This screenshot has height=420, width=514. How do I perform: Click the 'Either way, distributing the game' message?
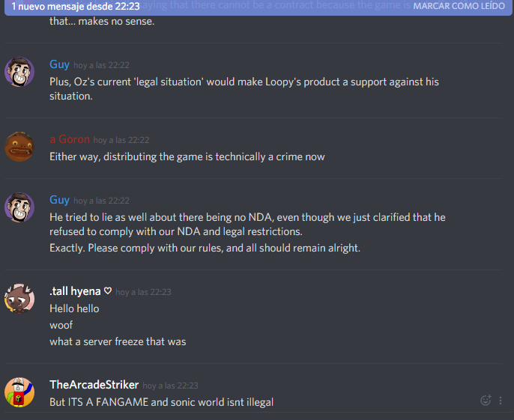click(x=187, y=156)
